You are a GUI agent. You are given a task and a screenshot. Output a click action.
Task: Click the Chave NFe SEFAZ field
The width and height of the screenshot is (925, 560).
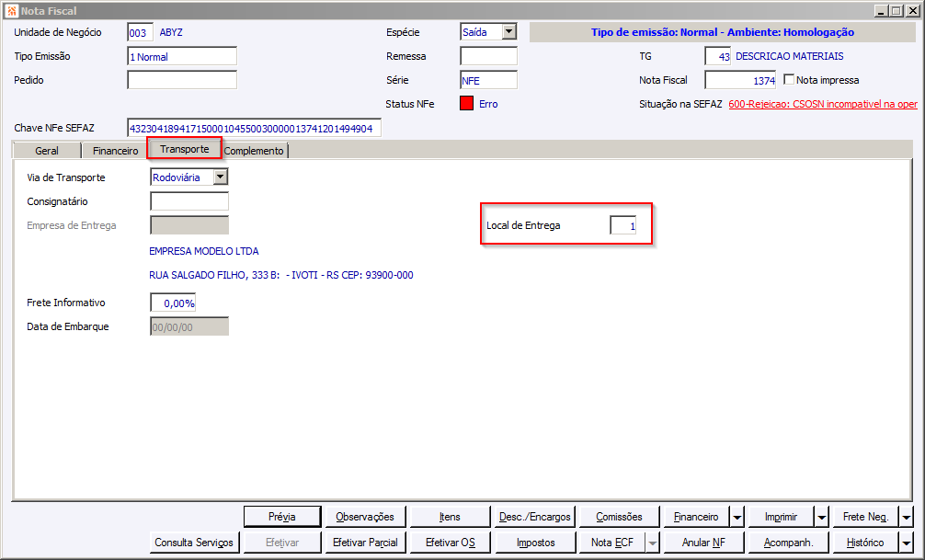click(x=255, y=128)
